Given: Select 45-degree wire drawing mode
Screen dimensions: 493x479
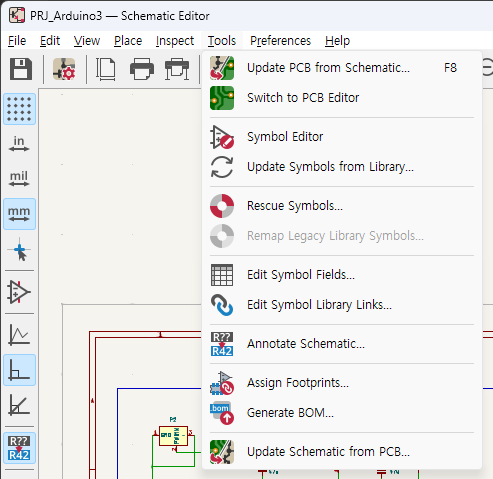Looking at the screenshot, I should (x=19, y=405).
